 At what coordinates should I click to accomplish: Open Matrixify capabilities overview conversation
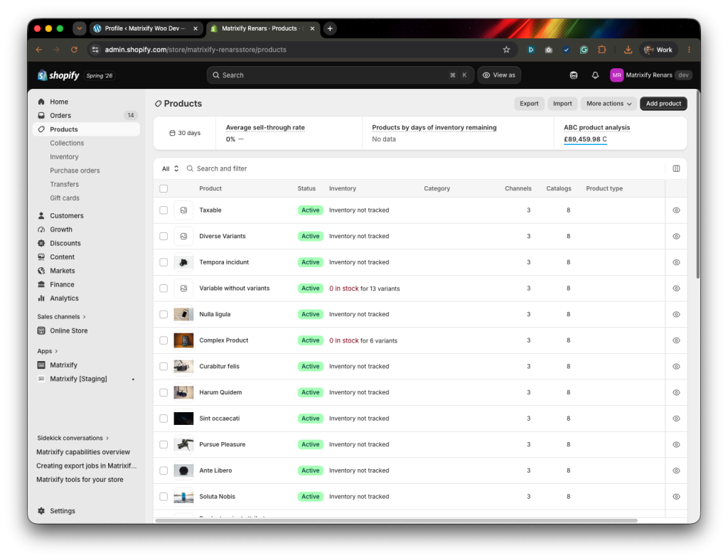point(83,452)
